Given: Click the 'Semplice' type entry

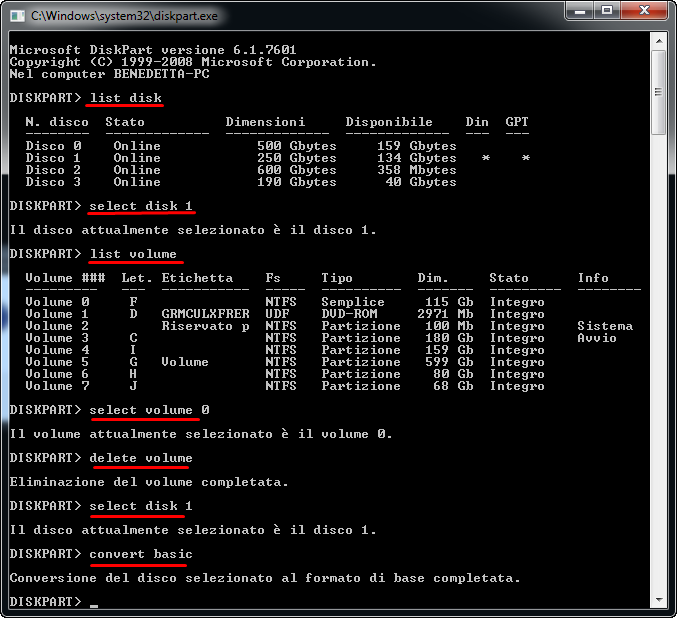Looking at the screenshot, I should (x=353, y=302).
